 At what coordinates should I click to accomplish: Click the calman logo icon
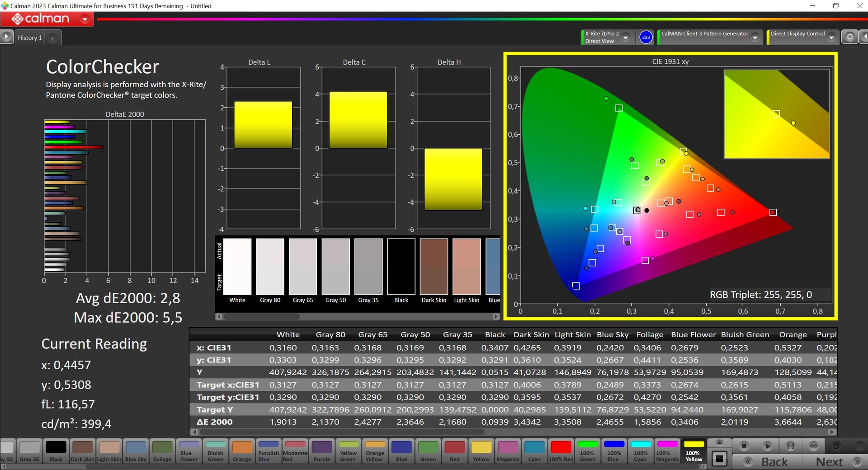(x=18, y=19)
